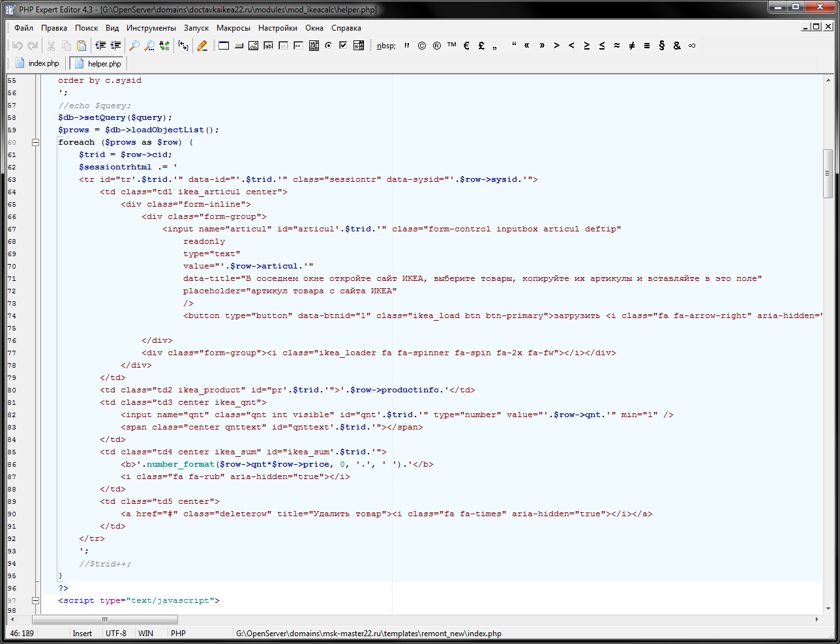Insert an image tag via toolbar icon
The height and width of the screenshot is (644, 840).
tap(253, 46)
